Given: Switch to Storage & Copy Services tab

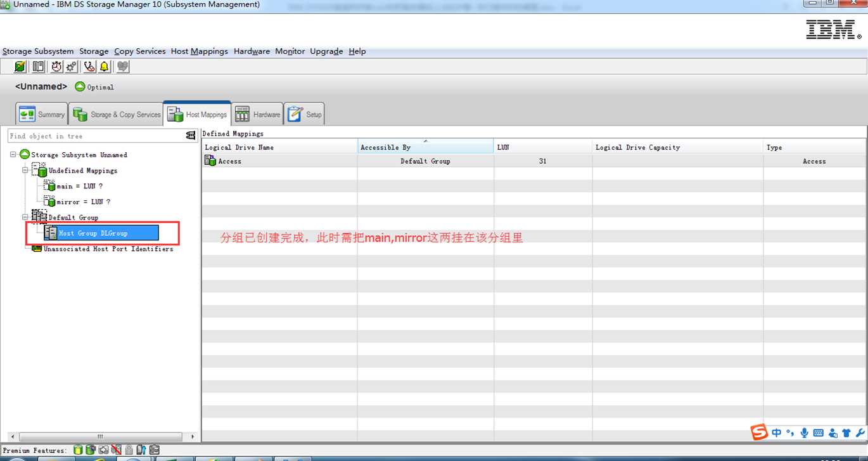Looking at the screenshot, I should (x=116, y=114).
